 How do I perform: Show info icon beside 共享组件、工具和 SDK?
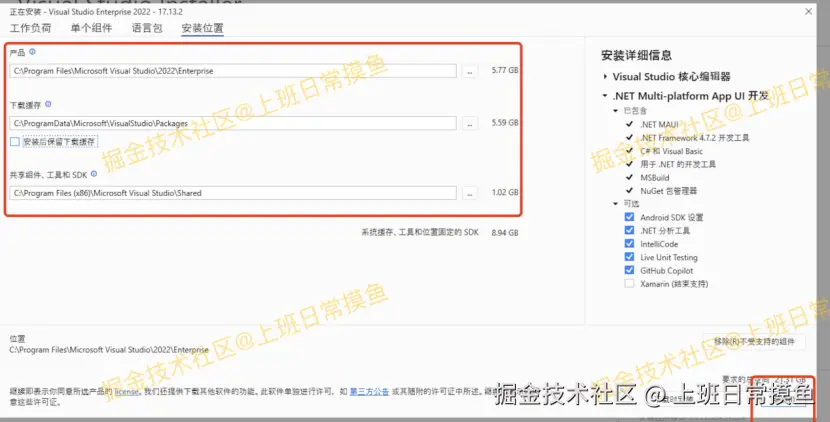(x=94, y=174)
